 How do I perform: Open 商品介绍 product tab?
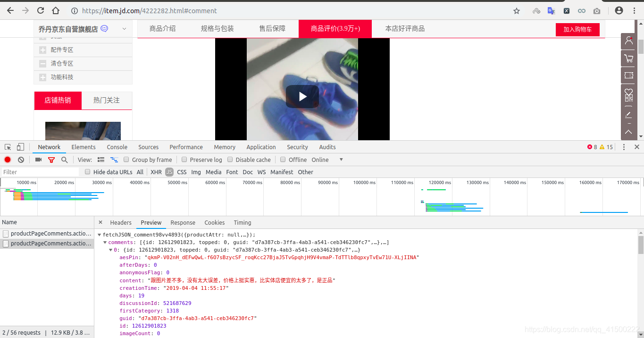click(162, 29)
